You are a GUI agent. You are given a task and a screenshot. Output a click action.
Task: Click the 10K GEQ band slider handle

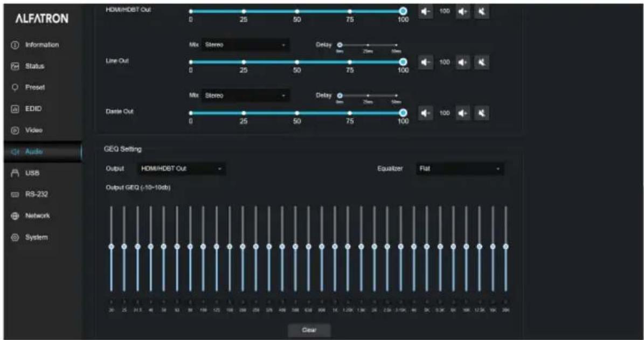click(x=466, y=246)
